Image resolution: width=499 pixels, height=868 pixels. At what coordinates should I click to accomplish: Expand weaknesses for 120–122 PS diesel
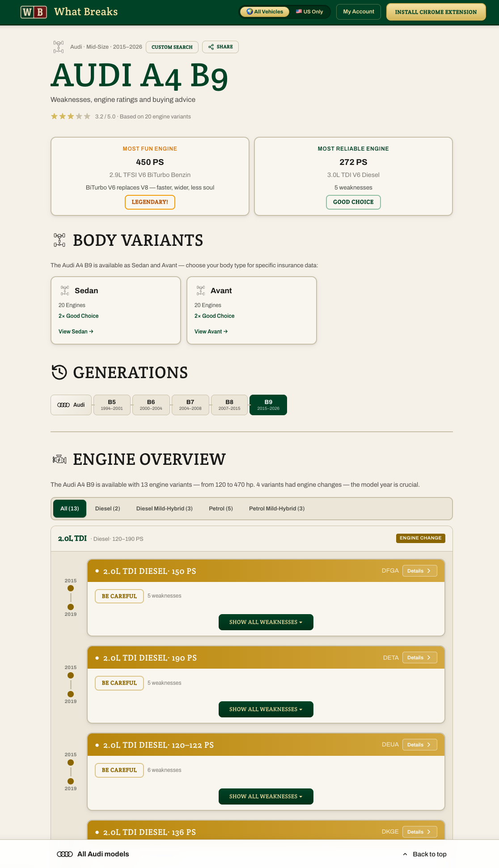(266, 796)
